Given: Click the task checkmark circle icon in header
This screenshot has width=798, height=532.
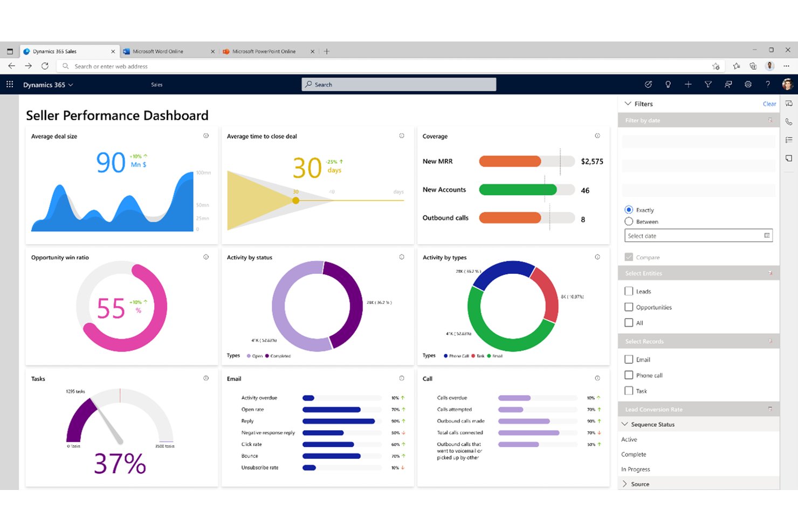Looking at the screenshot, I should click(648, 85).
